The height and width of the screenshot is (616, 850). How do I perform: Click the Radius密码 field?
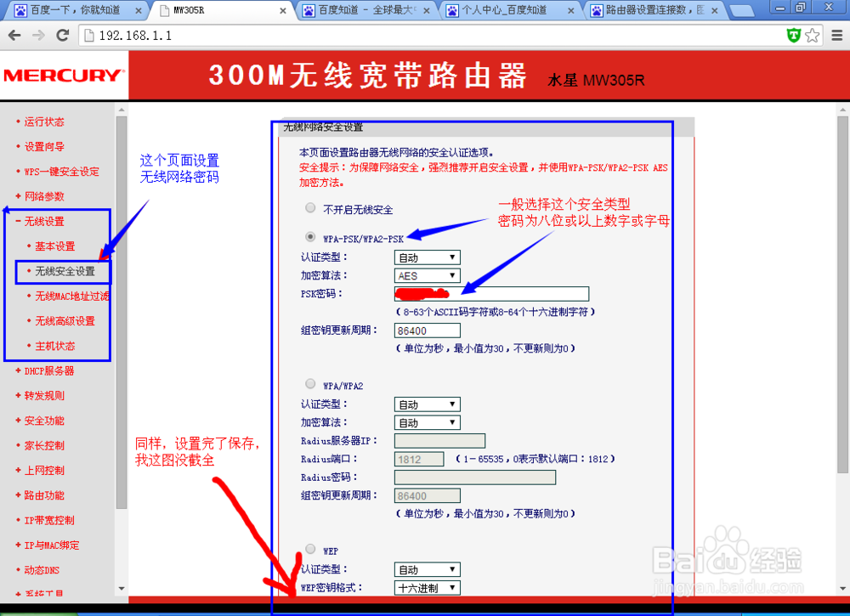(x=475, y=478)
